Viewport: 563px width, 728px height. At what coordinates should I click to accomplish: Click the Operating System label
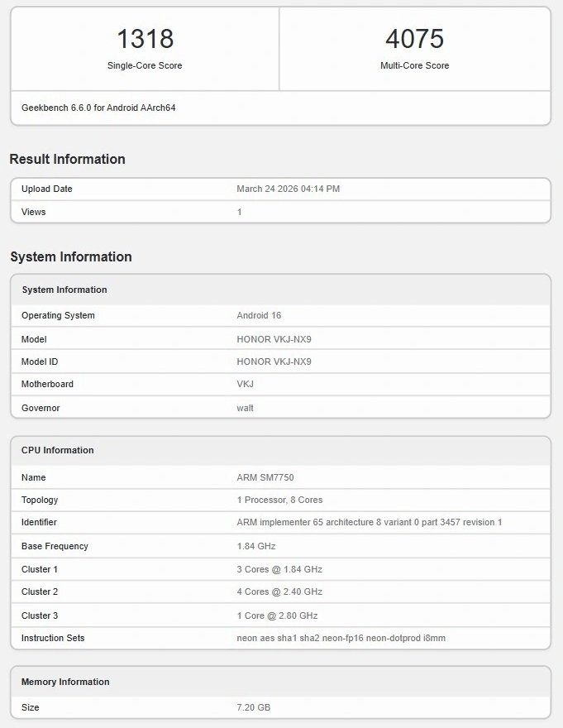point(58,315)
